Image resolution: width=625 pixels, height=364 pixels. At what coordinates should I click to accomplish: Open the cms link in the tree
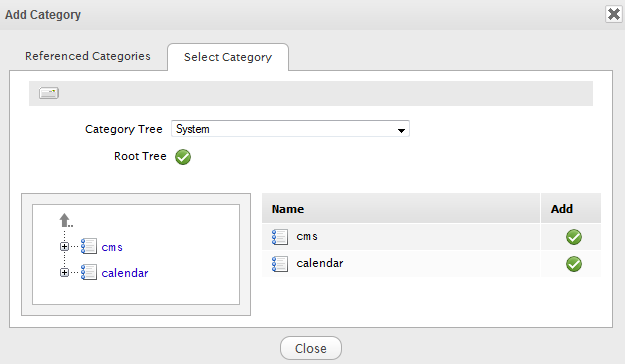pos(112,247)
